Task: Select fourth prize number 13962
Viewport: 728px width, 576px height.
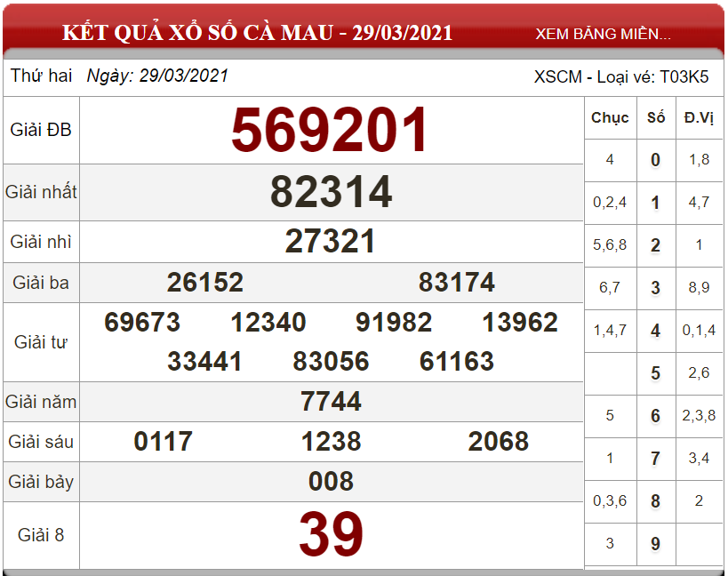Action: click(x=520, y=322)
